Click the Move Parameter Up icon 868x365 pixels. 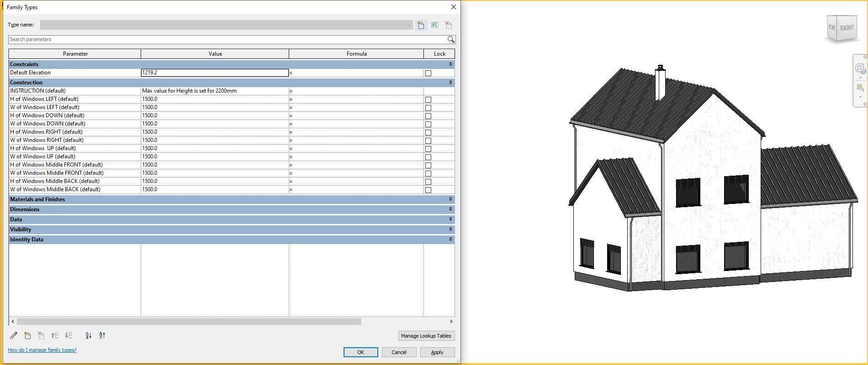[55, 335]
